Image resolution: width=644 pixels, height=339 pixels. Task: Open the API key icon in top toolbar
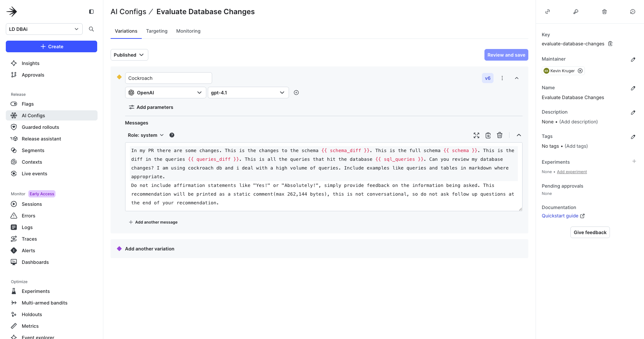[575, 11]
